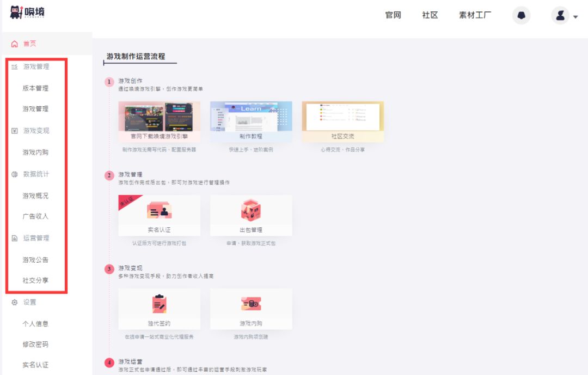The width and height of the screenshot is (588, 375).
Task: Open the notification bell icon
Action: coord(521,15)
